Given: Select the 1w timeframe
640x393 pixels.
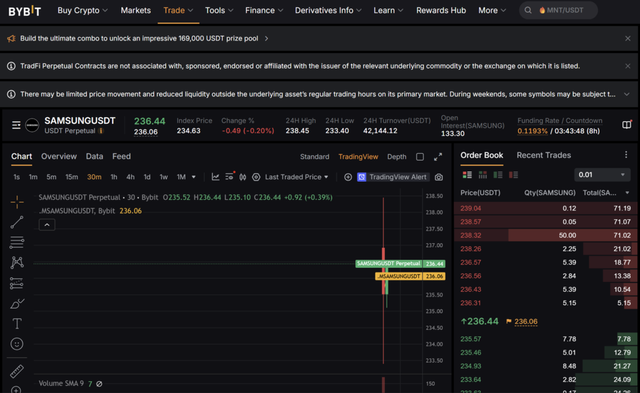Looking at the screenshot, I should pos(164,177).
